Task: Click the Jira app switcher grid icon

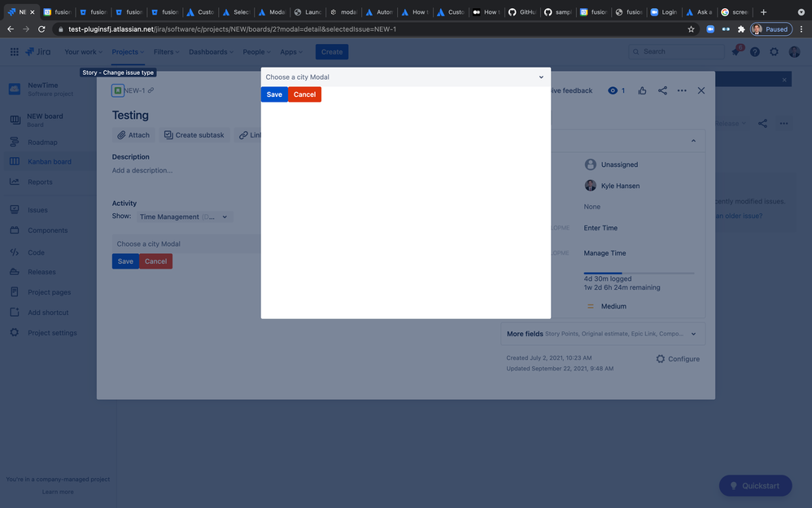Action: [x=14, y=51]
